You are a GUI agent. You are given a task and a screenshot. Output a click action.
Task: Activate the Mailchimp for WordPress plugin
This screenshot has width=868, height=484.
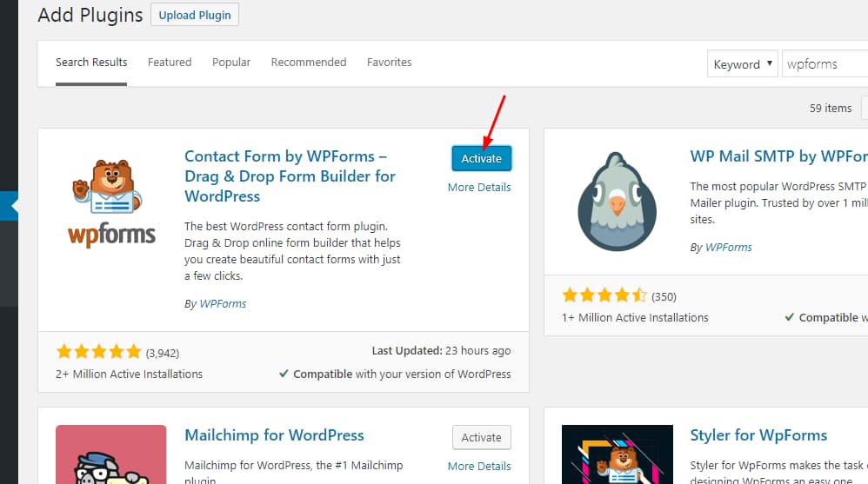(x=482, y=438)
